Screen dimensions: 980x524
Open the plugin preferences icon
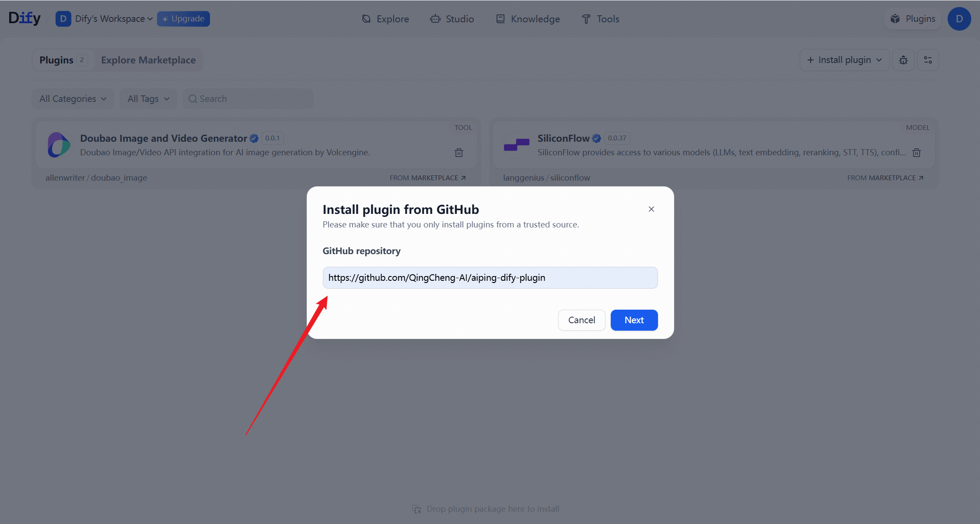pos(928,60)
